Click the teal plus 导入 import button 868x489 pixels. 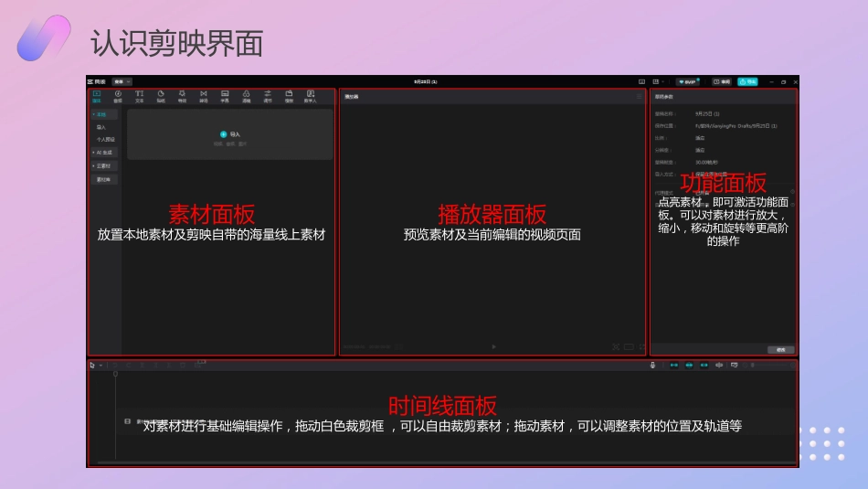(x=229, y=134)
